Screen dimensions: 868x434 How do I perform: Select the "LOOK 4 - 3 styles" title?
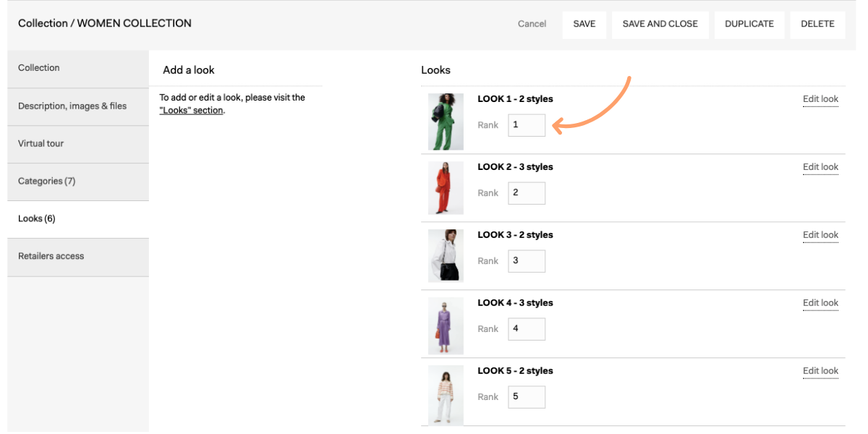click(515, 303)
